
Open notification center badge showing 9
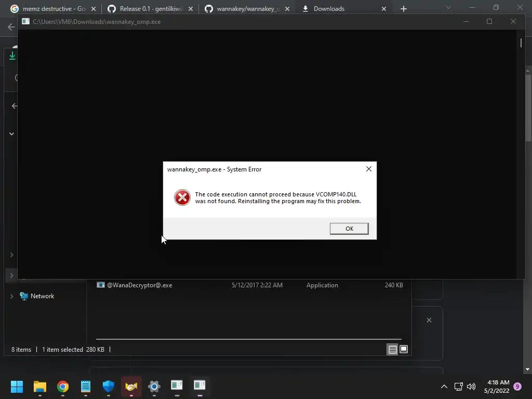[517, 387]
